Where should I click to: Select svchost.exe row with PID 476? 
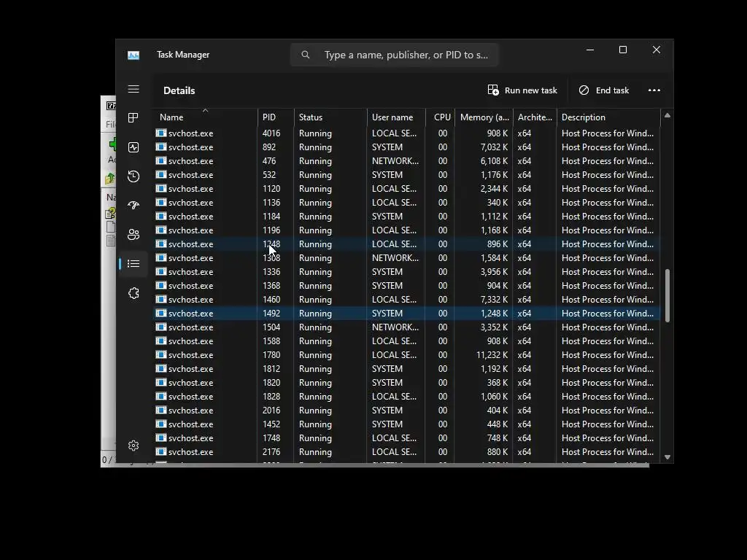pyautogui.click(x=407, y=161)
